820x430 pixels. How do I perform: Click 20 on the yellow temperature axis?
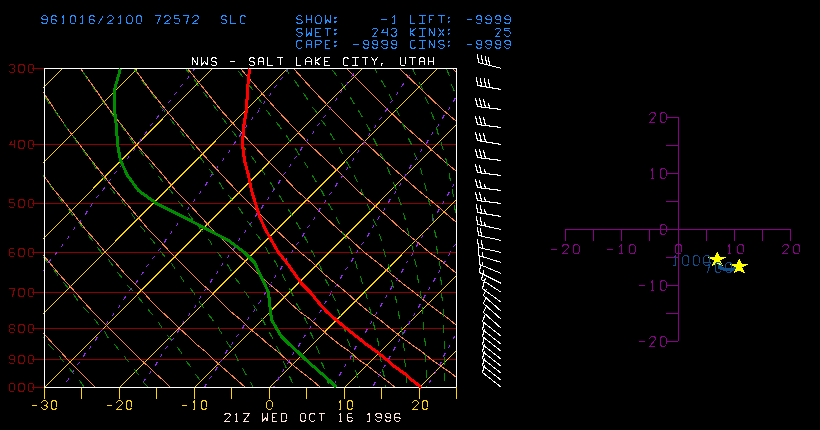[420, 405]
